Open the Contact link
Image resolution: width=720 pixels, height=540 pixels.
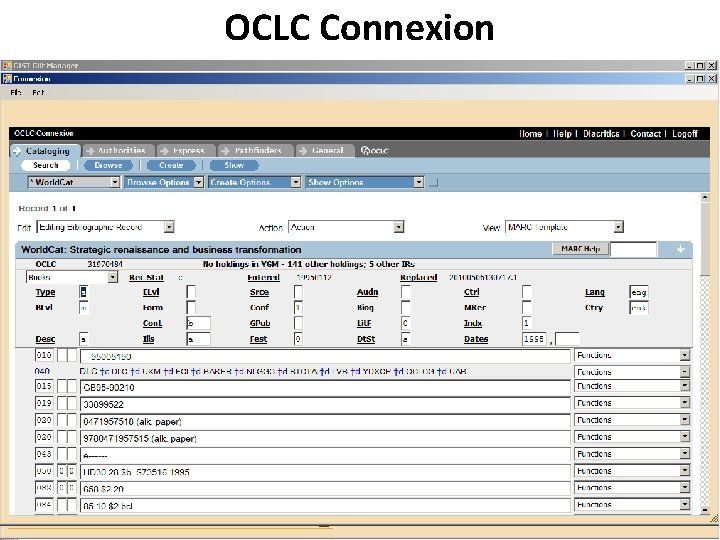[645, 134]
